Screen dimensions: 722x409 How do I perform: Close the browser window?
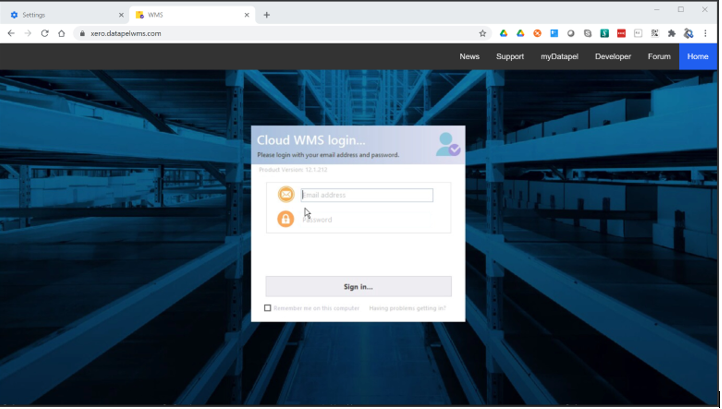tap(705, 9)
